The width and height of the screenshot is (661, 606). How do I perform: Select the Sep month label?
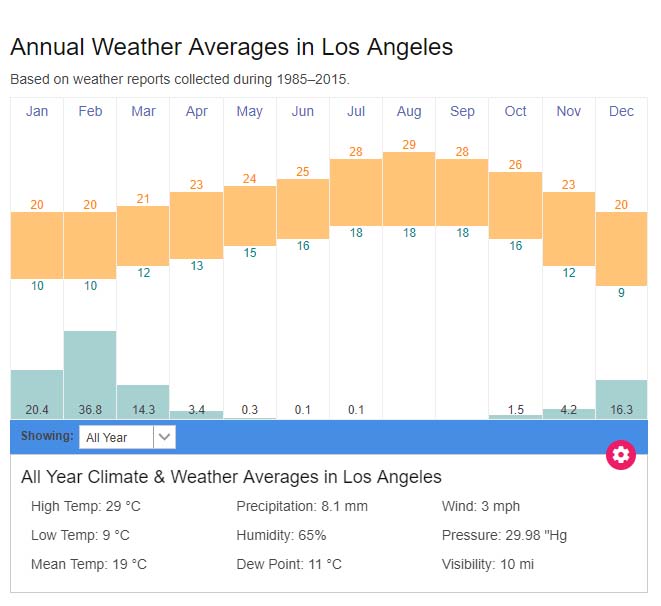click(x=462, y=111)
